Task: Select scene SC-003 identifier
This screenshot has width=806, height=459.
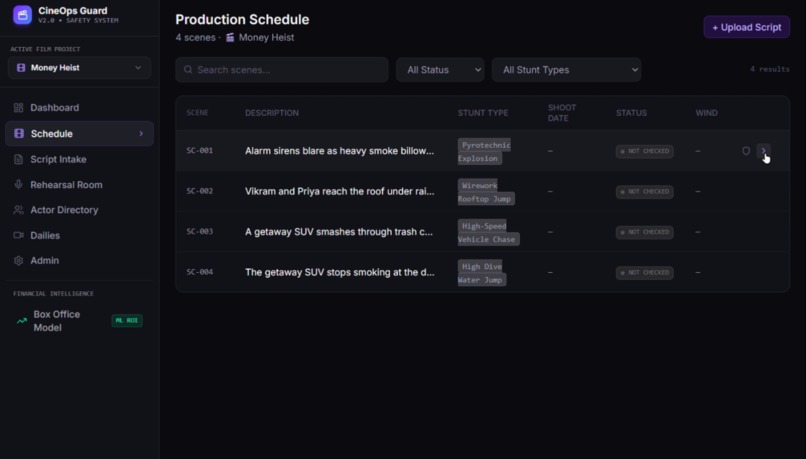Action: pyautogui.click(x=199, y=231)
